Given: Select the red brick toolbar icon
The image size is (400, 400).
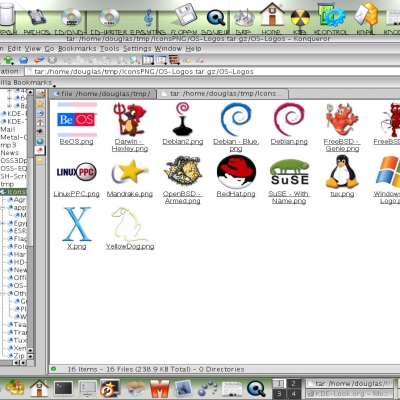Looking at the screenshot, I should (174, 60).
